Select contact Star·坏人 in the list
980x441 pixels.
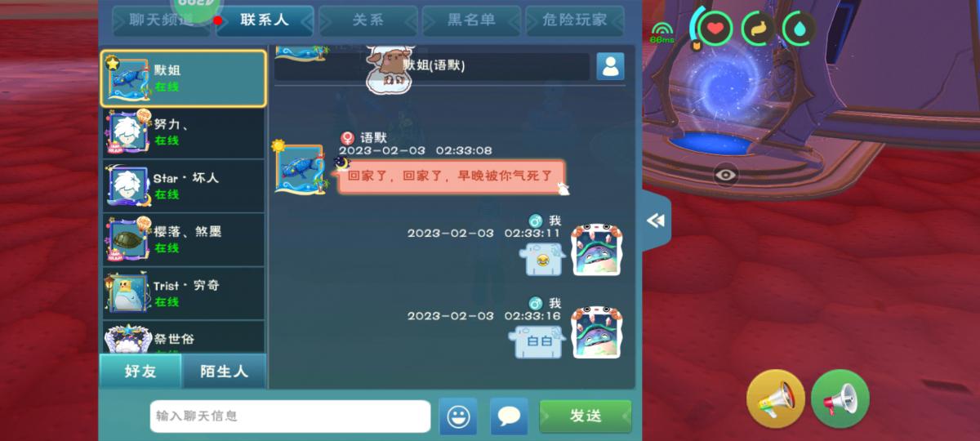184,185
